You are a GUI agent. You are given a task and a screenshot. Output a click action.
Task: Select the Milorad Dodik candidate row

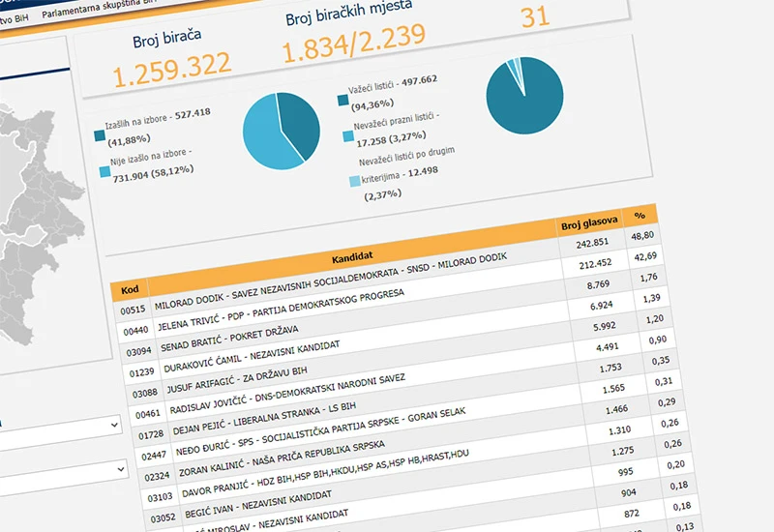point(390,272)
